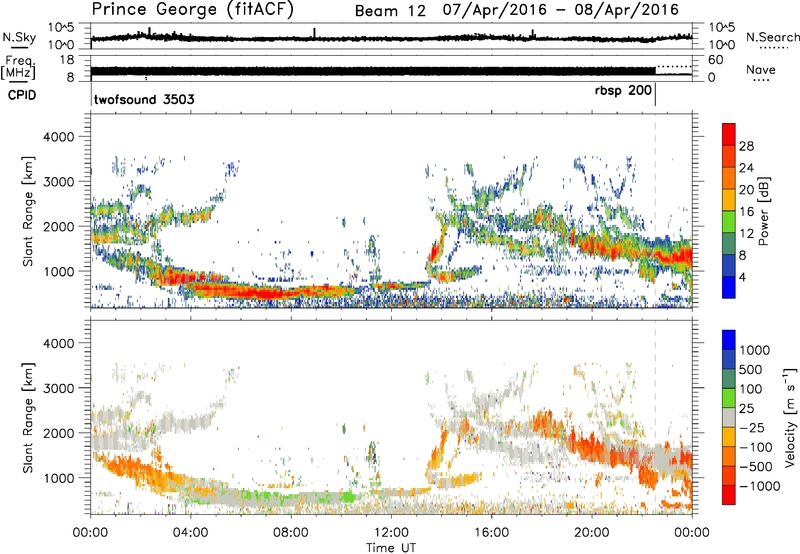Viewport: 800px width, 554px height.
Task: Click the '4000' tick on the power panel
Action: click(58, 137)
